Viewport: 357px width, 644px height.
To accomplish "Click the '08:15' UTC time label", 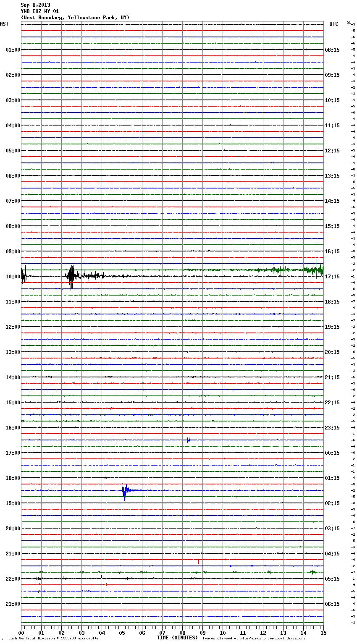I will point(332,50).
